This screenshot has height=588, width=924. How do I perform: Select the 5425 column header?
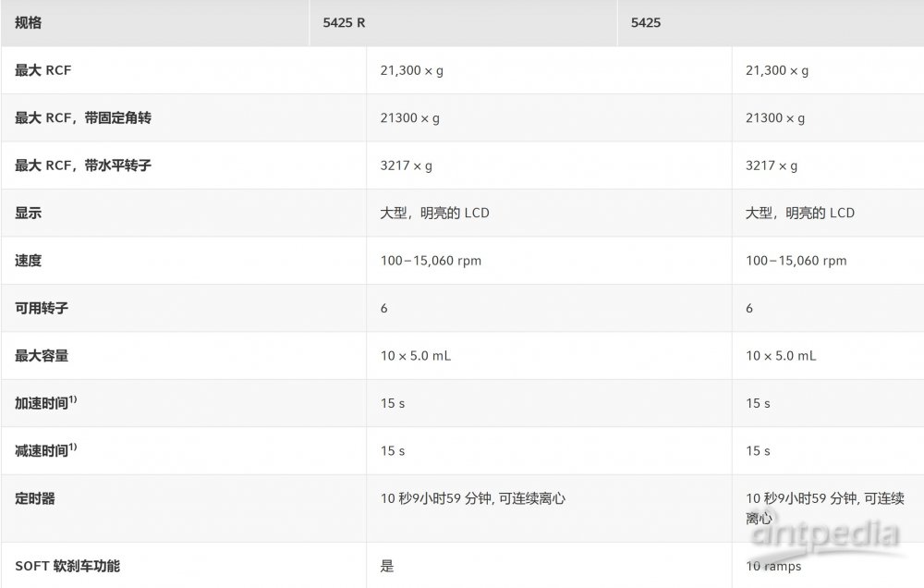click(x=646, y=23)
